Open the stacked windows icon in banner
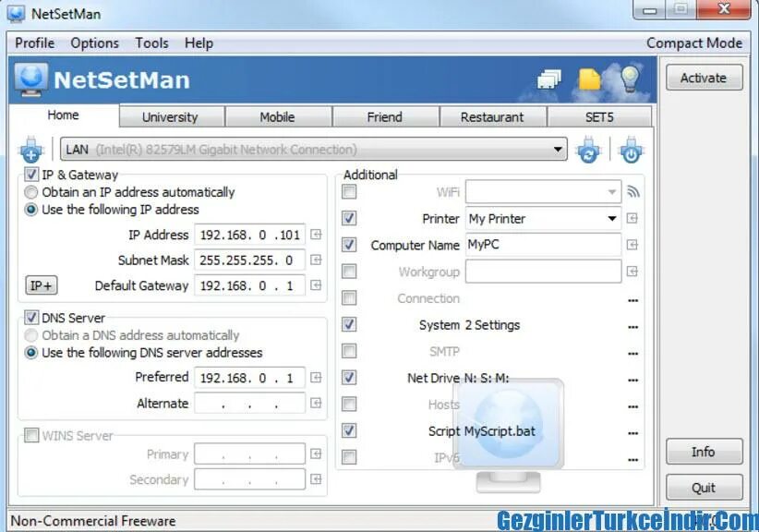The height and width of the screenshot is (532, 759). tap(548, 79)
